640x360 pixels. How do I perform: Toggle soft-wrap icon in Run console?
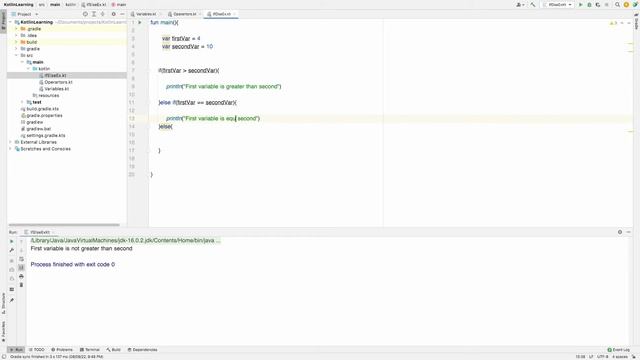21,259
